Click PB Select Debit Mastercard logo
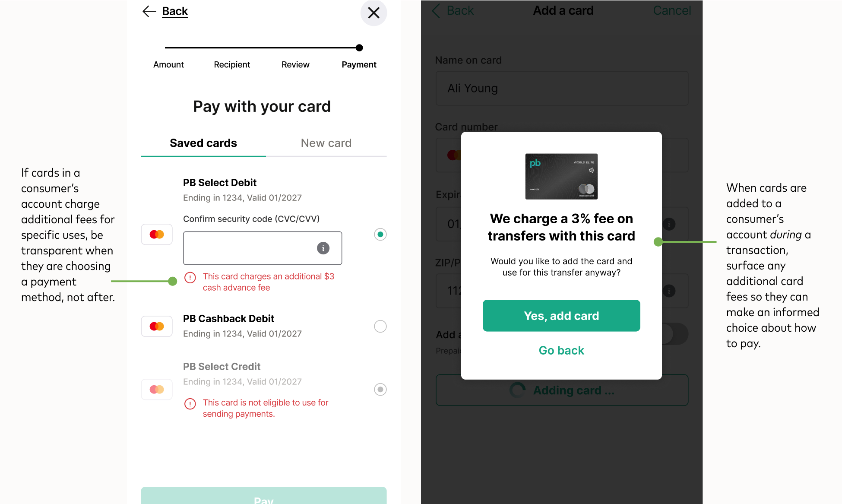Viewport: 842px width, 504px height. (x=157, y=235)
